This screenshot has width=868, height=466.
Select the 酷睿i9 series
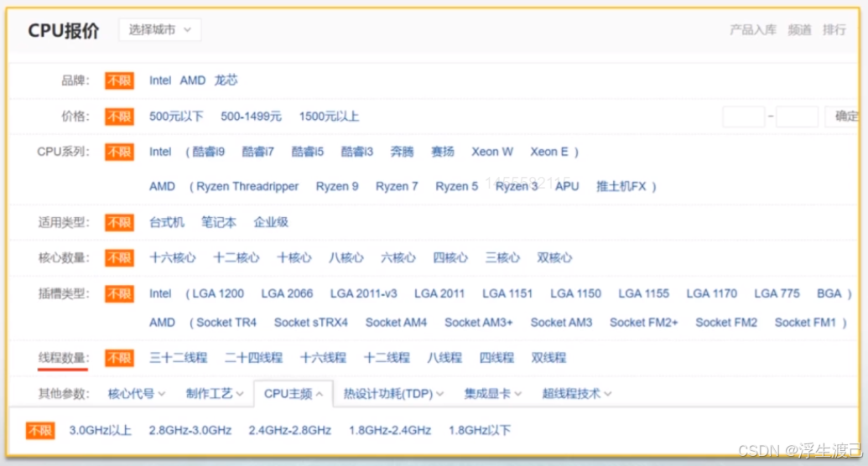click(209, 152)
